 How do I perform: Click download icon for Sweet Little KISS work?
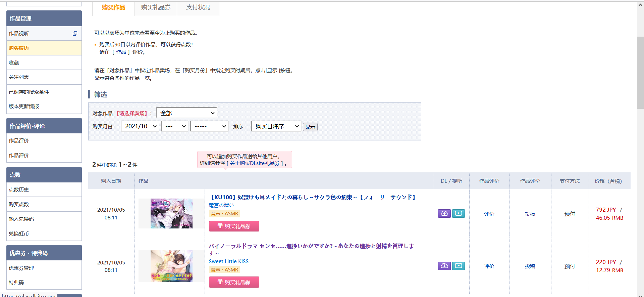(444, 266)
